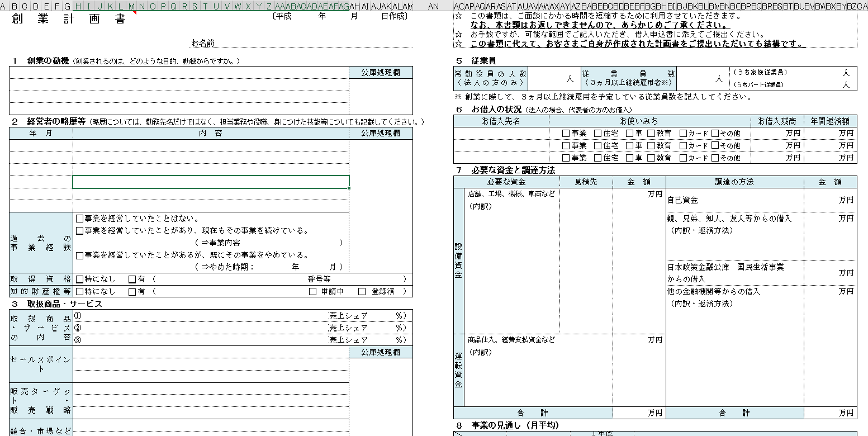The width and height of the screenshot is (868, 436).
Task: Tick "登録済" in the 知的財産権等 row
Action: pos(362,292)
